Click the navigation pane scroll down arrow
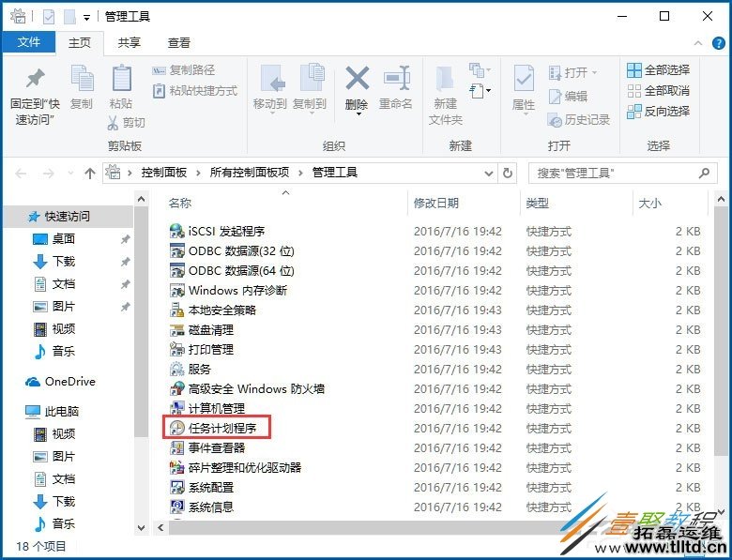Viewport: 732px width, 560px height. tap(142, 528)
